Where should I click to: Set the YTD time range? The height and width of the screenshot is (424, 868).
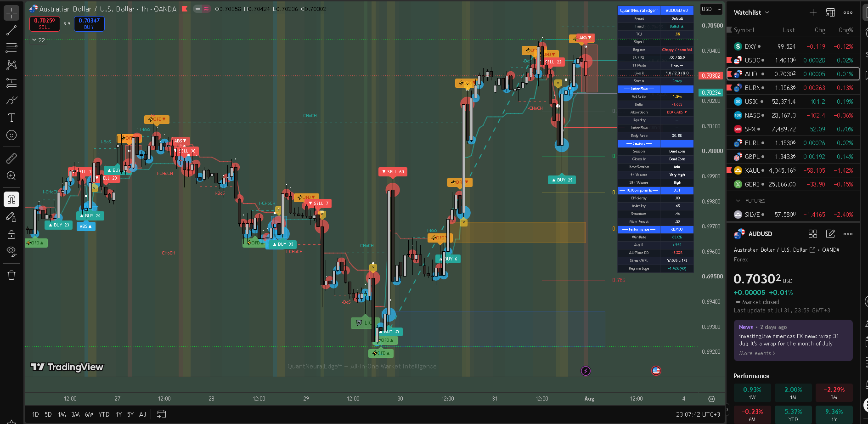click(x=104, y=414)
